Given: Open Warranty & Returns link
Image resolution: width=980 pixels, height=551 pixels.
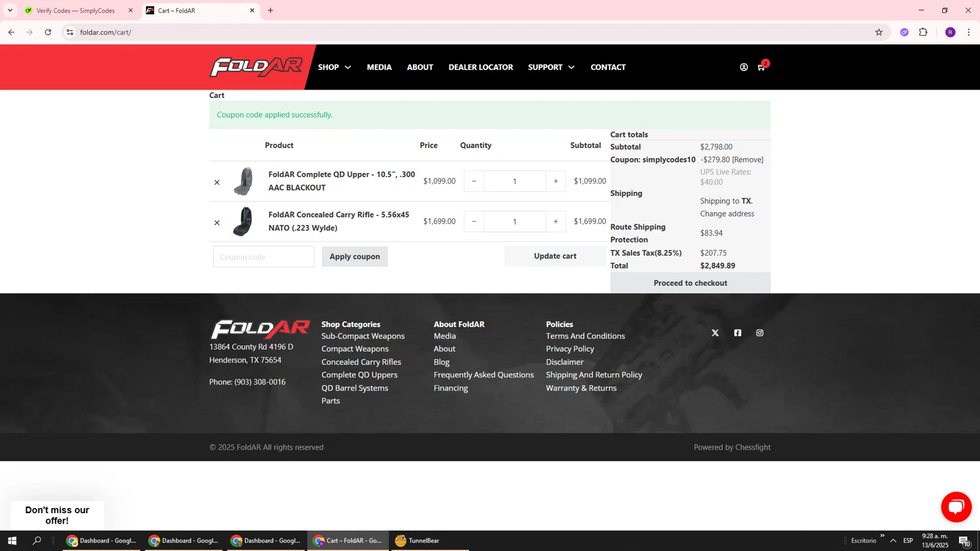Looking at the screenshot, I should [x=581, y=388].
